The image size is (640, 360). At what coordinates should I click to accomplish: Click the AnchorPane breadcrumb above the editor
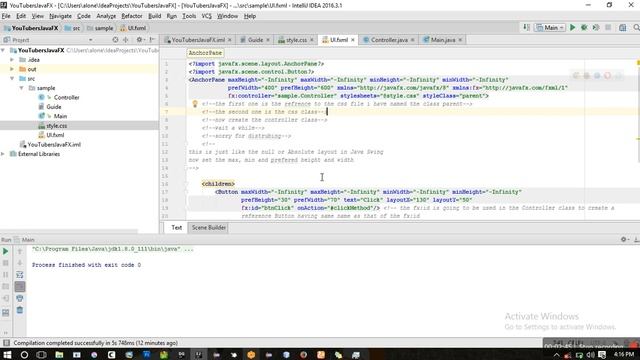(205, 53)
